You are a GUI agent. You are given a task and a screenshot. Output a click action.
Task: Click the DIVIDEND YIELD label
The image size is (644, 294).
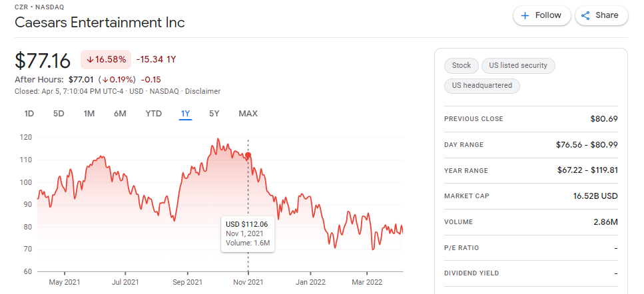point(472,273)
